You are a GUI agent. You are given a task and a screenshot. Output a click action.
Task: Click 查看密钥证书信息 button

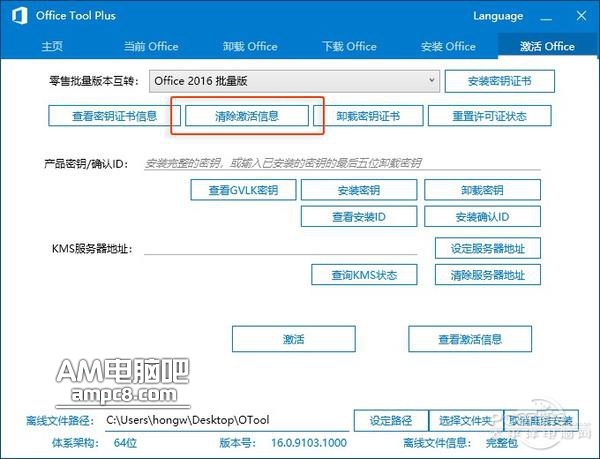point(114,116)
